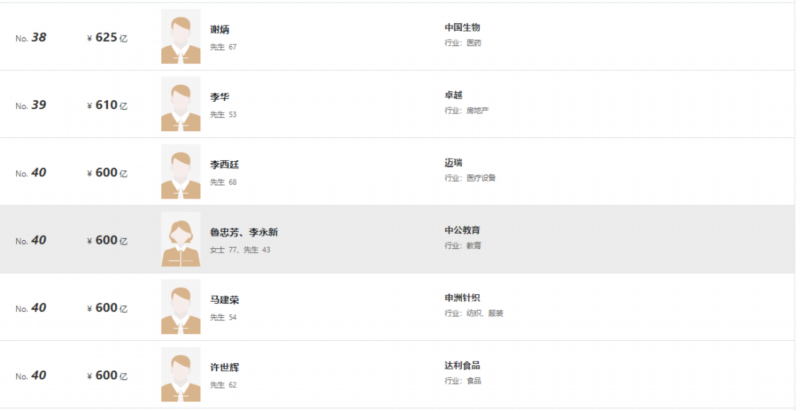Open company 迈瑞

click(454, 163)
